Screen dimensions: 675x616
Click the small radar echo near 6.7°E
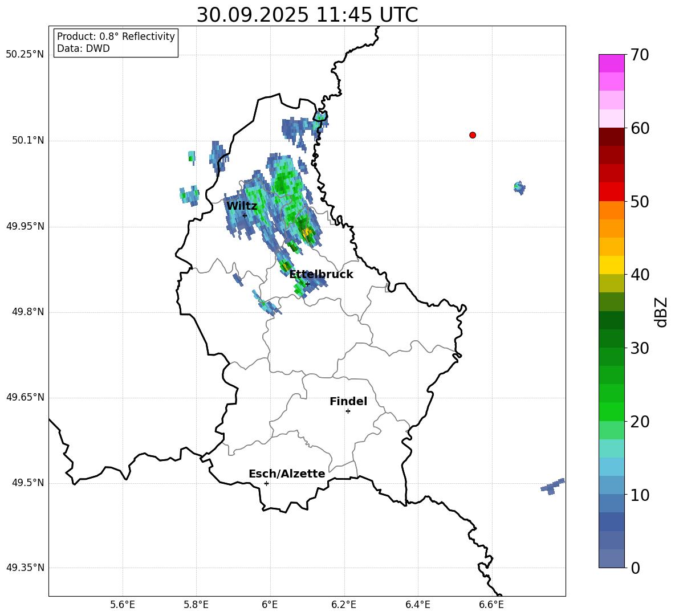tap(519, 187)
